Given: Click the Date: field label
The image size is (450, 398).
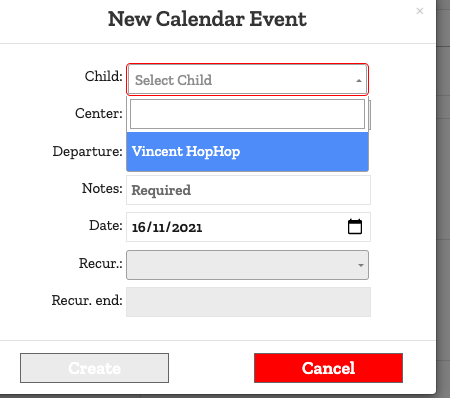Looking at the screenshot, I should coord(106,225).
